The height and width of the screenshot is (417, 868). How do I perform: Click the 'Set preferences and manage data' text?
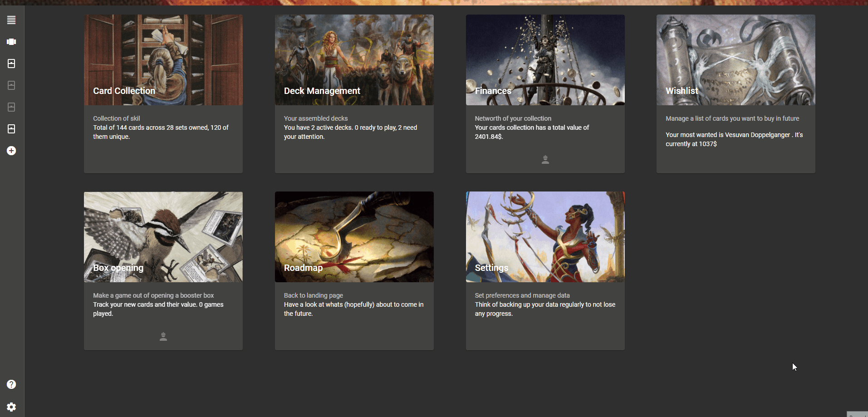[522, 295]
